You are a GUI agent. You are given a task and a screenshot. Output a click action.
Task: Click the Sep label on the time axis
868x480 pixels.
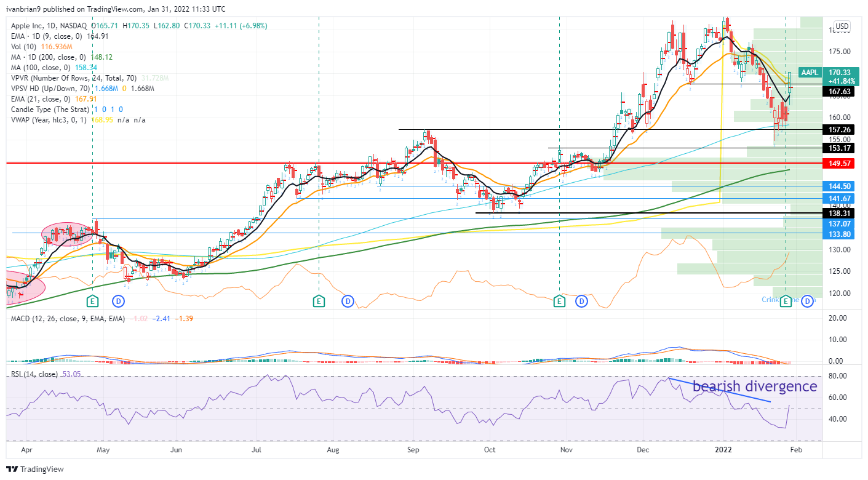pos(413,450)
